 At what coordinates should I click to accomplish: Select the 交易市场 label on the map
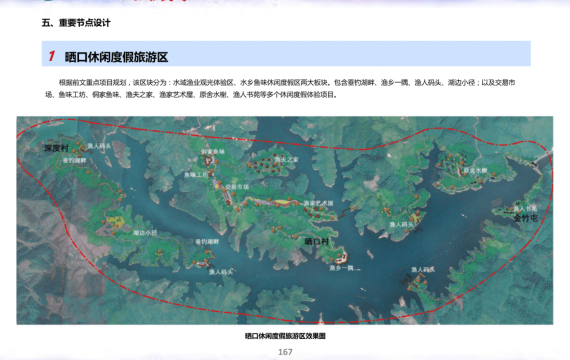click(237, 187)
